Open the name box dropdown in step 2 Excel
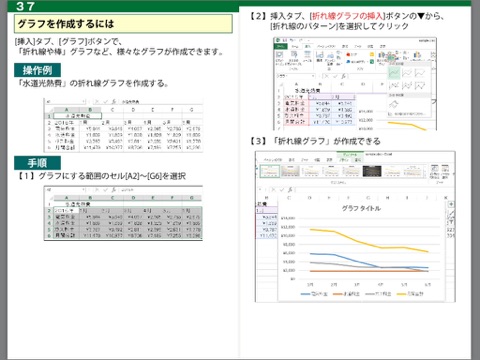The width and height of the screenshot is (480, 360). pos(313,76)
